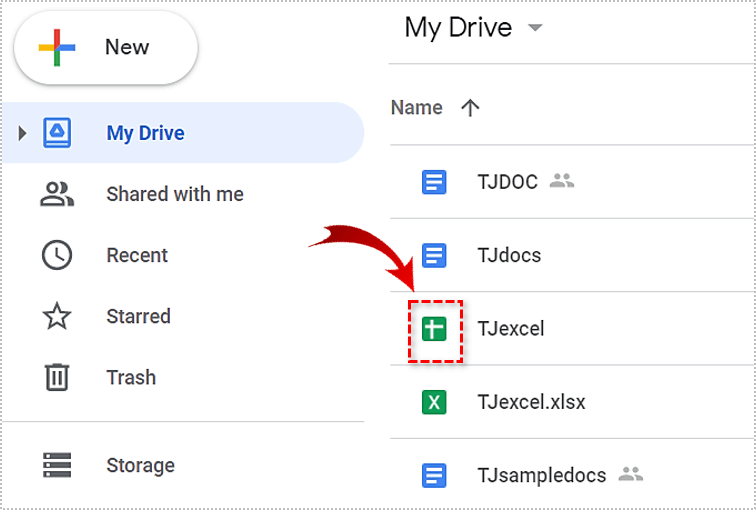This screenshot has width=756, height=510.
Task: Sort files by Name column
Action: pos(417,108)
